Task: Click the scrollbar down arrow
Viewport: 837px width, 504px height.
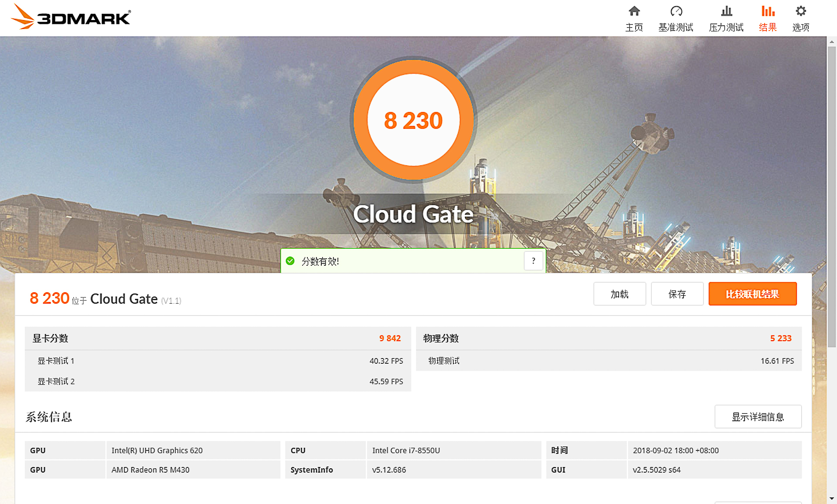Action: pyautogui.click(x=832, y=498)
